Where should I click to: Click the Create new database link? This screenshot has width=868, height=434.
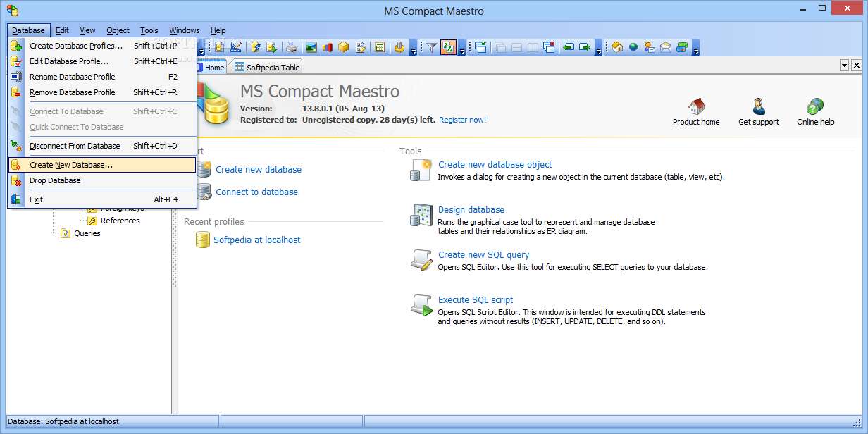[259, 169]
